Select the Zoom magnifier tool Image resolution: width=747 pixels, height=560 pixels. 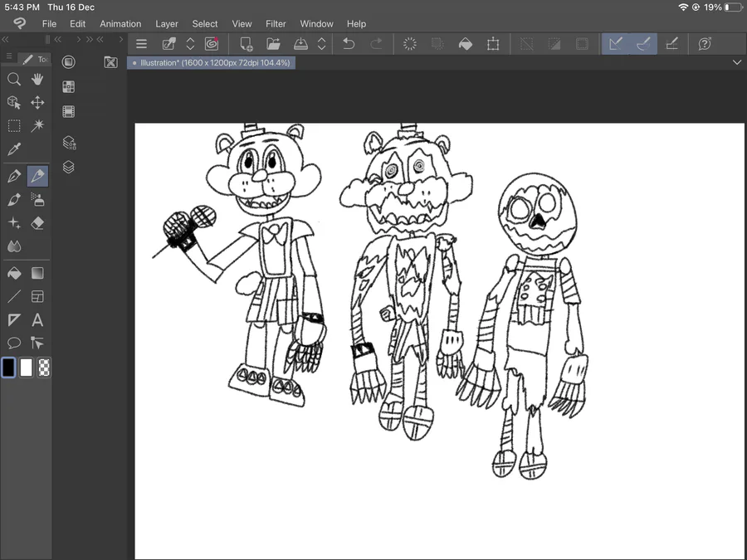point(14,79)
